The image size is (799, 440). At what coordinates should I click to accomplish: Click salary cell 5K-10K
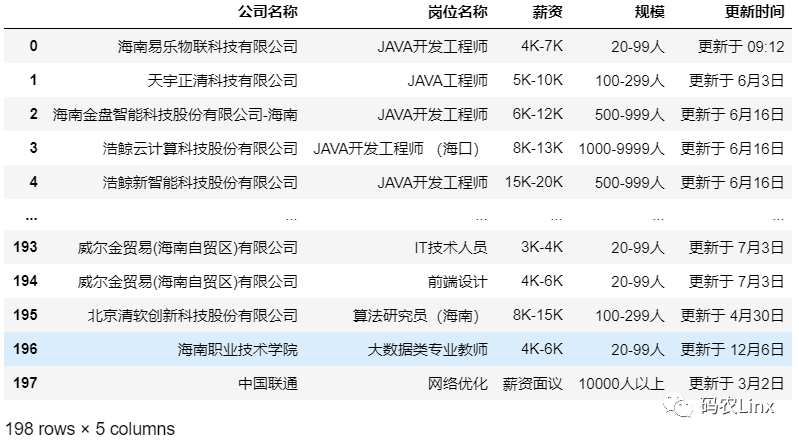point(538,81)
